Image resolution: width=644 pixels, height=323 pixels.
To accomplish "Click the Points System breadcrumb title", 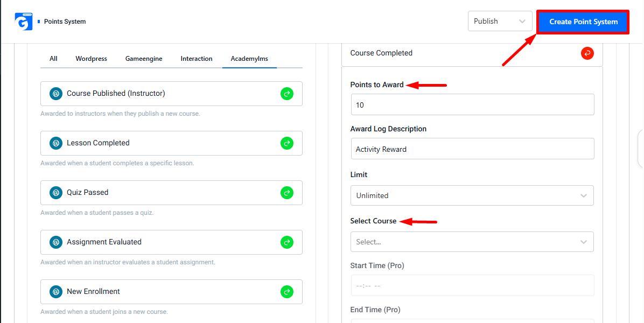I will 65,22.
